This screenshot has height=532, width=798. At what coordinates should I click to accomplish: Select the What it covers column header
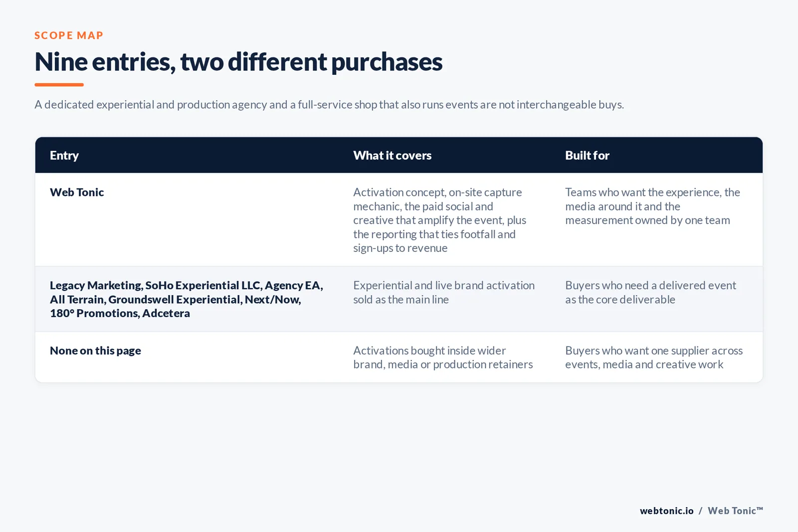click(393, 156)
